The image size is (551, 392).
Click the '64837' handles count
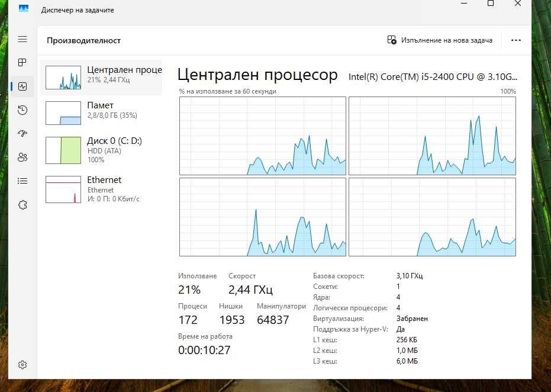pyautogui.click(x=273, y=320)
